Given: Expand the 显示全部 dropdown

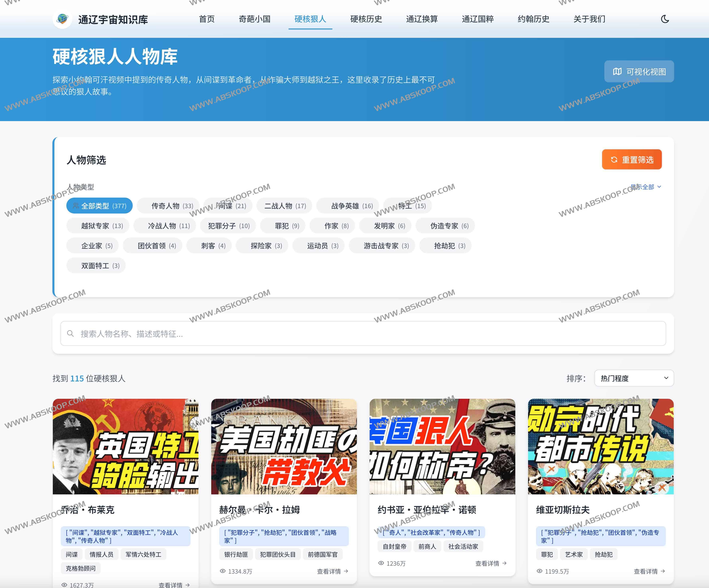Looking at the screenshot, I should point(644,187).
